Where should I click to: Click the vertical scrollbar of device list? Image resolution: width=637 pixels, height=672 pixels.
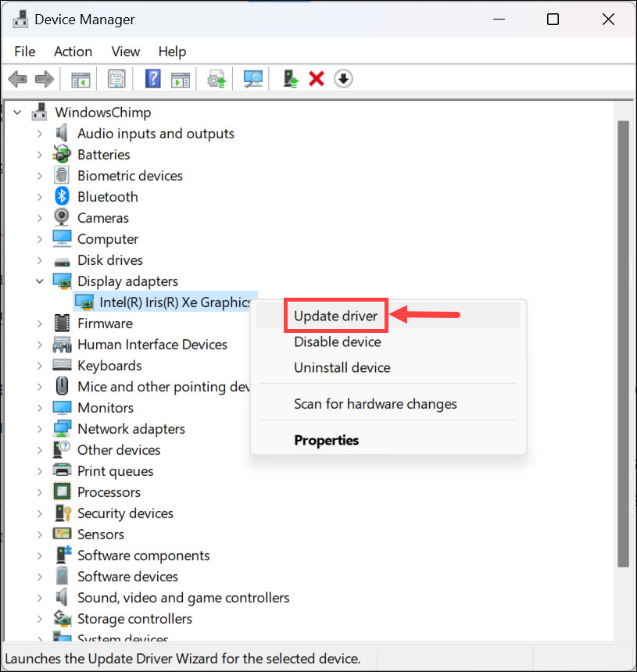(623, 344)
